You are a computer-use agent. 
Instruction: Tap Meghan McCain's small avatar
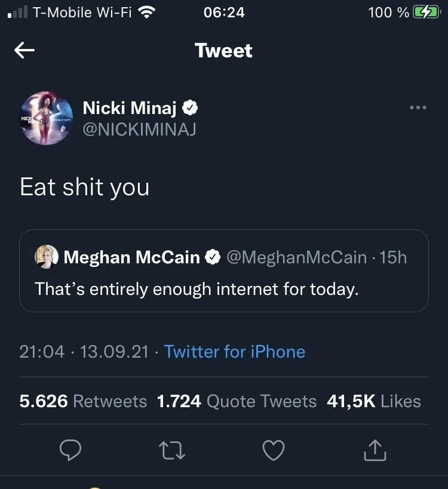[47, 257]
